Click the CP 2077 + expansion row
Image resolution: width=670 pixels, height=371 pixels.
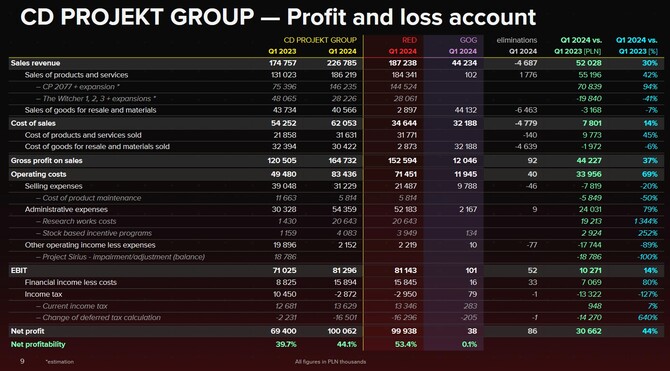point(336,87)
